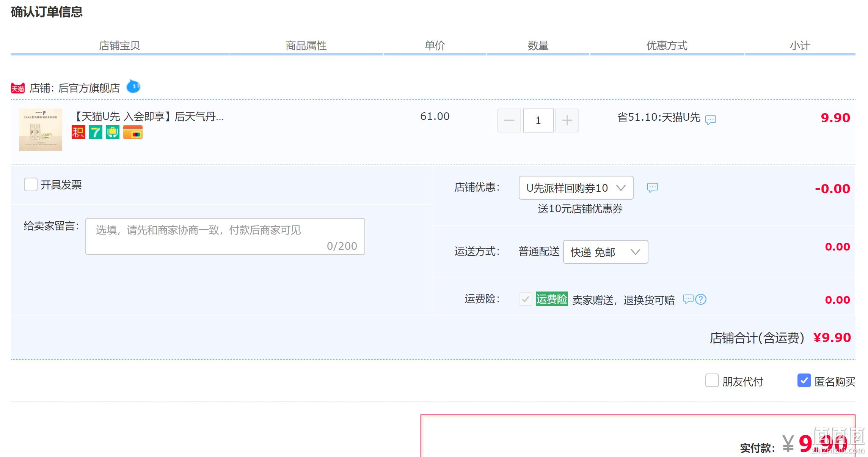Click the 店铺宝贝 column header
This screenshot has width=868, height=457.
click(x=119, y=46)
